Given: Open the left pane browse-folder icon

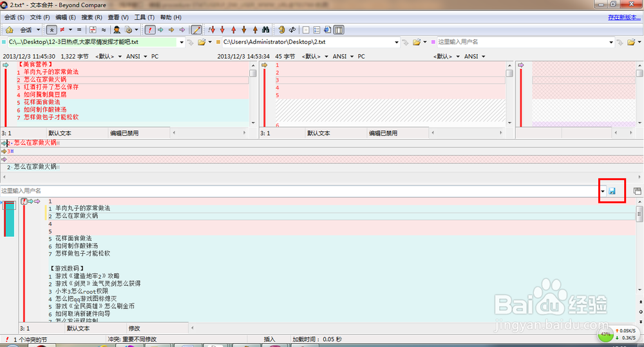Looking at the screenshot, I should point(202,42).
